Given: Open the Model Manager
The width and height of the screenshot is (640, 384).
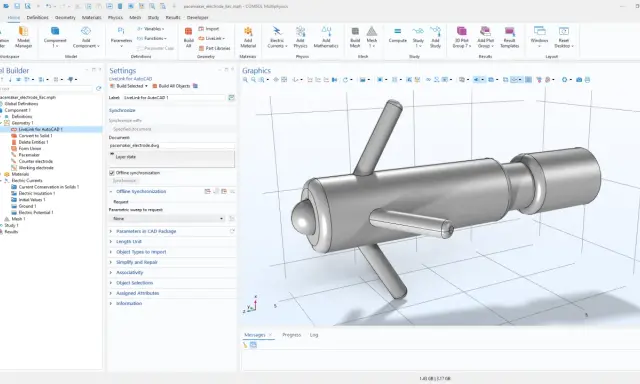Looking at the screenshot, I should pyautogui.click(x=23, y=37).
